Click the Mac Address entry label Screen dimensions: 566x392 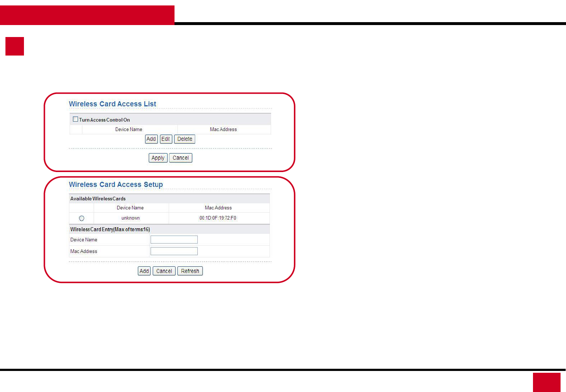point(84,251)
